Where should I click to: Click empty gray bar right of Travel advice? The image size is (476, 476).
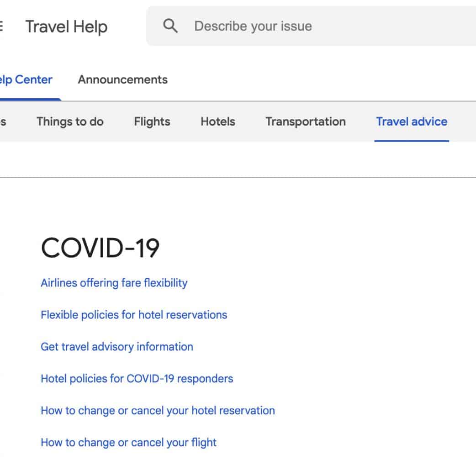pos(464,122)
